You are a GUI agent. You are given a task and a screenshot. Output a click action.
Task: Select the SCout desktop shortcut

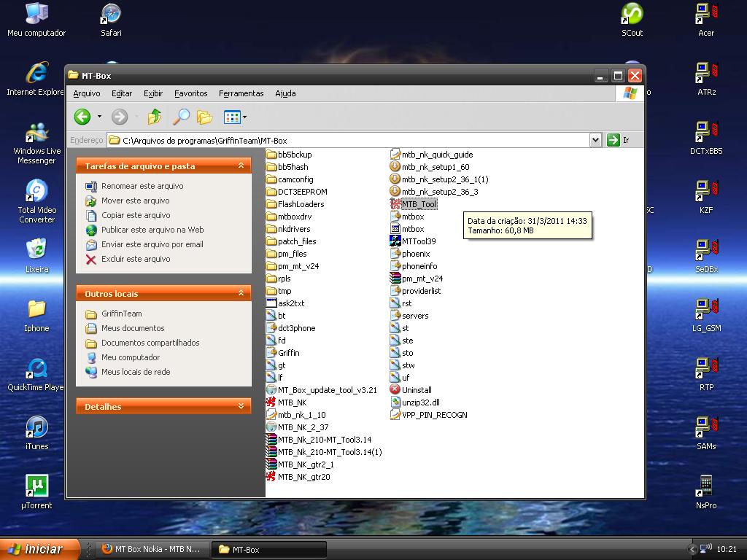pyautogui.click(x=632, y=20)
